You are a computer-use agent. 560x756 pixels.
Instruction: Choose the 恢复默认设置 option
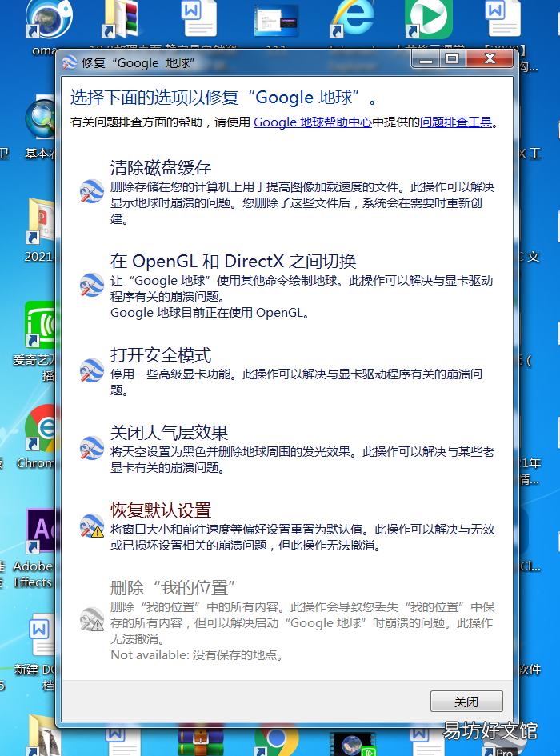pyautogui.click(x=161, y=510)
